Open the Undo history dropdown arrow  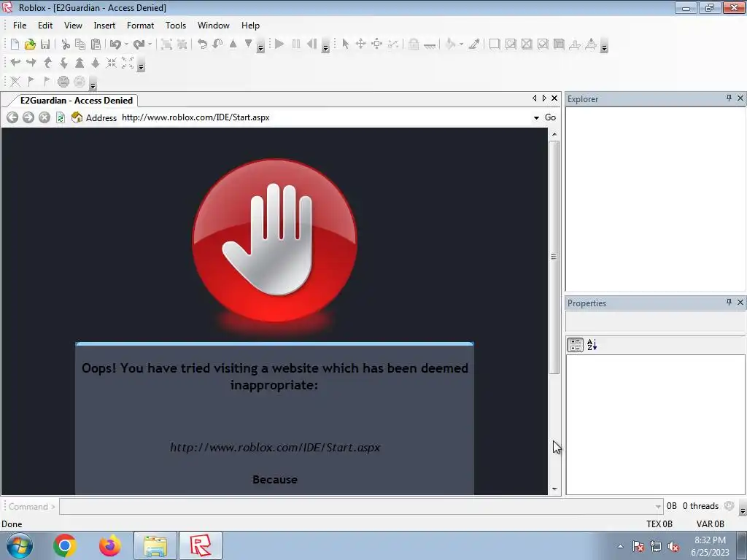coord(126,44)
